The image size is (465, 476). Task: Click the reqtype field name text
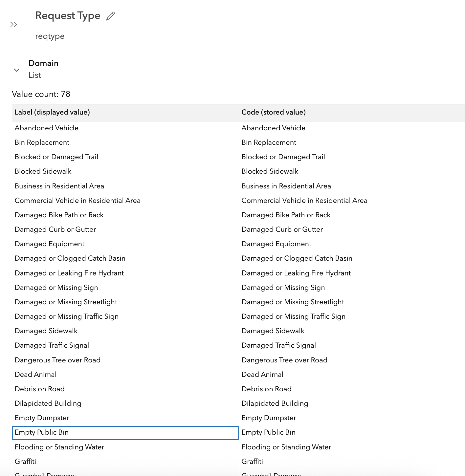(50, 36)
